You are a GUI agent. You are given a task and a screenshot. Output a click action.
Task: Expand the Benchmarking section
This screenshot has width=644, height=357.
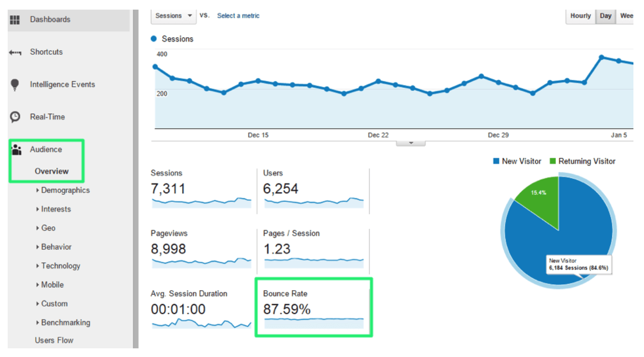coord(65,322)
